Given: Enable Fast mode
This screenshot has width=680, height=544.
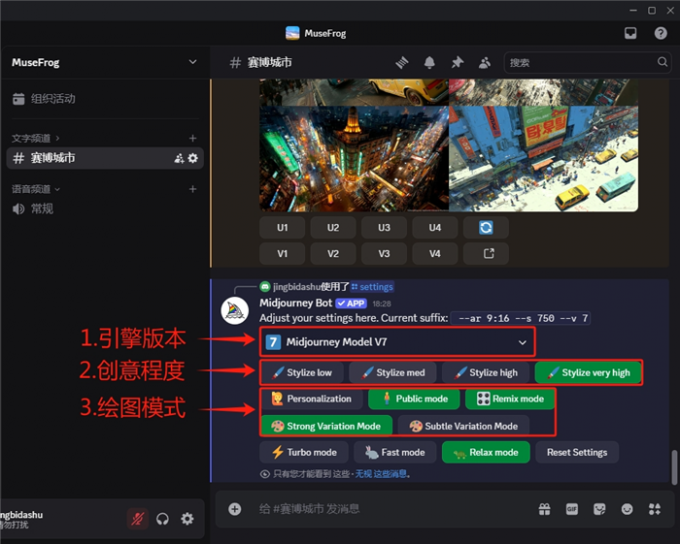Looking at the screenshot, I should tap(395, 452).
